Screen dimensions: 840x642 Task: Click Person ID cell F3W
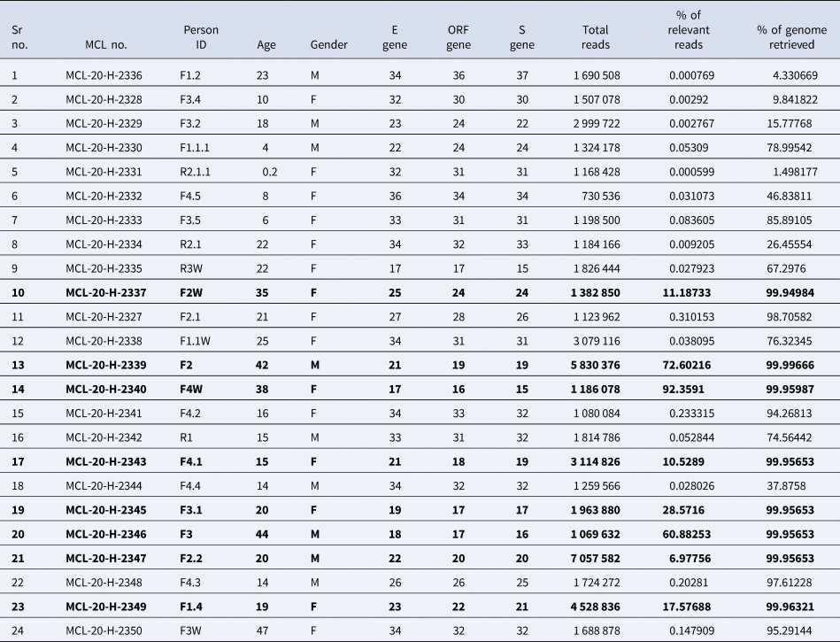click(x=196, y=632)
